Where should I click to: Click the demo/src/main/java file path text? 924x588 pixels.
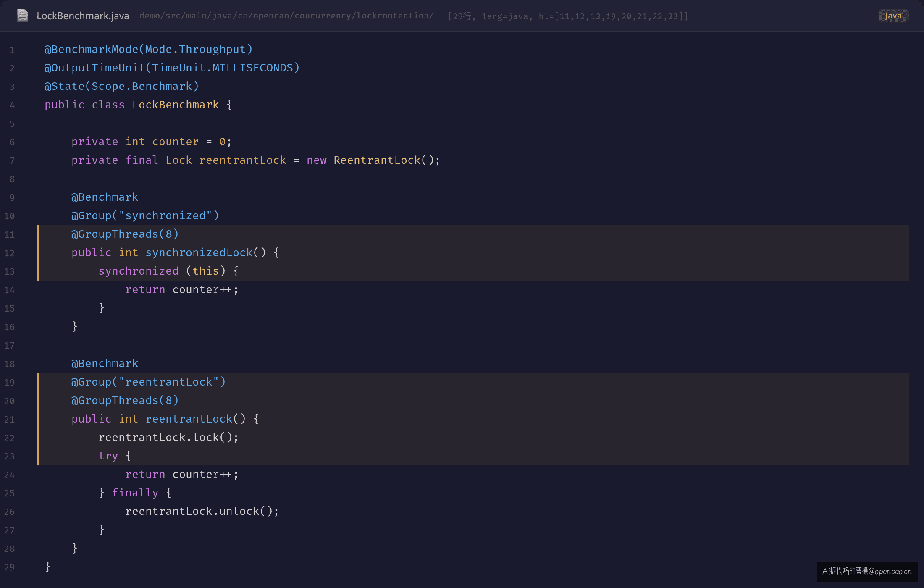click(286, 16)
